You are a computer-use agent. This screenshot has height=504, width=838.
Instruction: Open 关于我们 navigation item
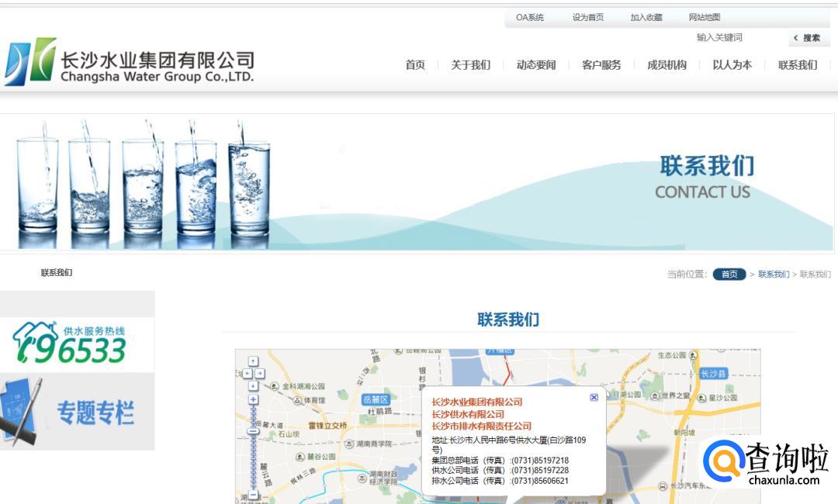[470, 65]
